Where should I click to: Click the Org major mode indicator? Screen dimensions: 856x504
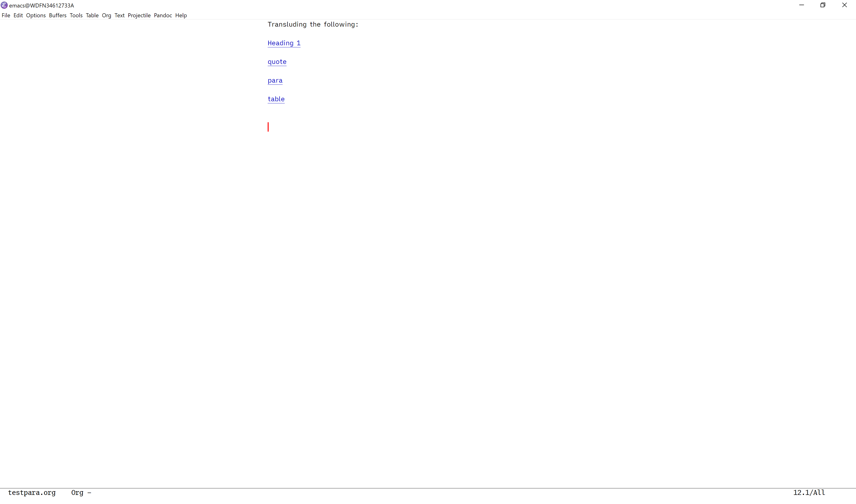point(77,493)
